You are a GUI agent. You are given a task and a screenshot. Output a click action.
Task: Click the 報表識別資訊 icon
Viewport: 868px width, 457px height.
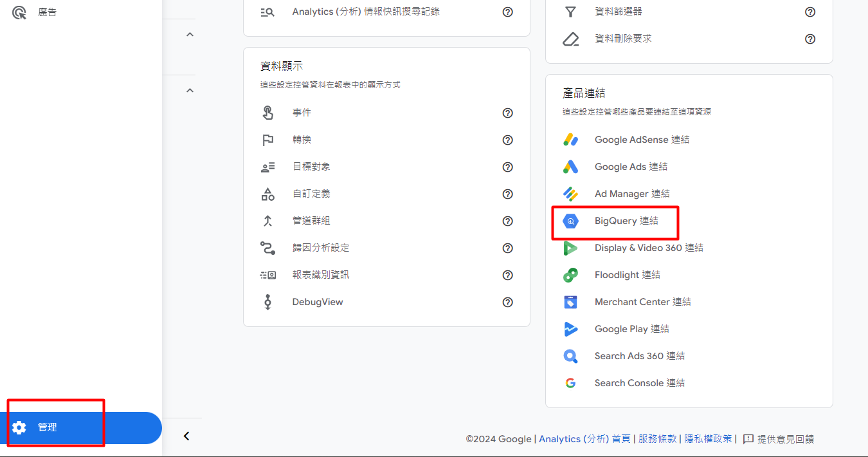tap(268, 275)
